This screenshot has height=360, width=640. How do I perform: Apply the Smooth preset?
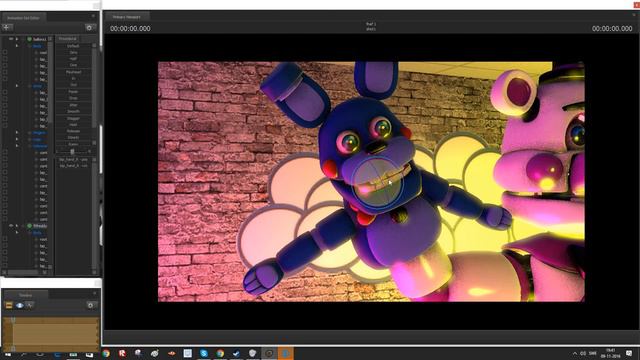point(73,111)
